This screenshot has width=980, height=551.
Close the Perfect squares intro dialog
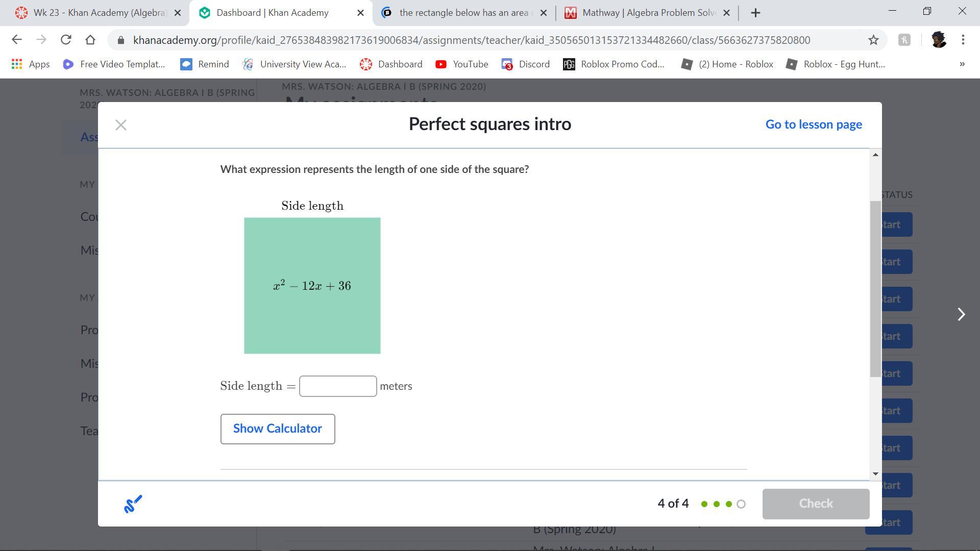click(121, 125)
